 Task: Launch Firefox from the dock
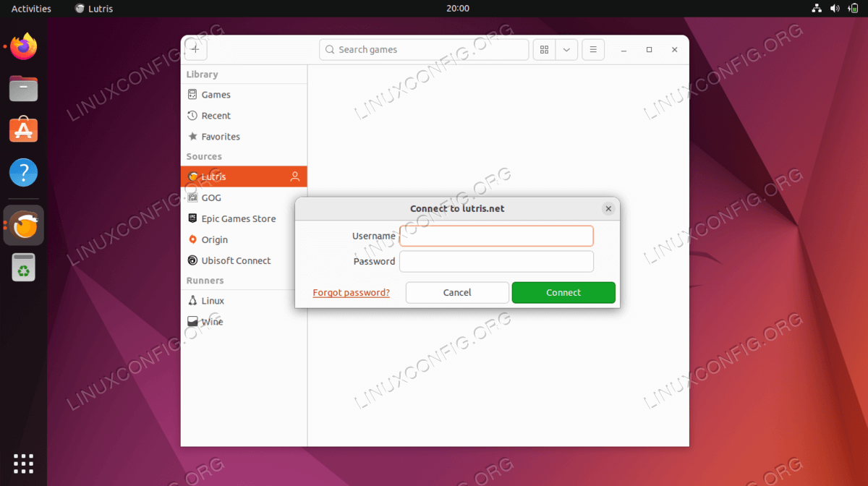(x=24, y=46)
